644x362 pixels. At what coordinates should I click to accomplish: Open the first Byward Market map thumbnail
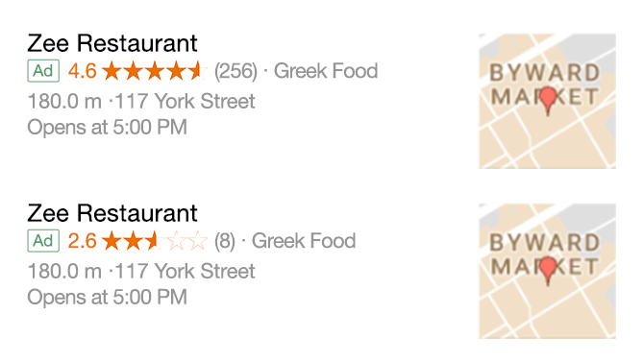point(547,101)
